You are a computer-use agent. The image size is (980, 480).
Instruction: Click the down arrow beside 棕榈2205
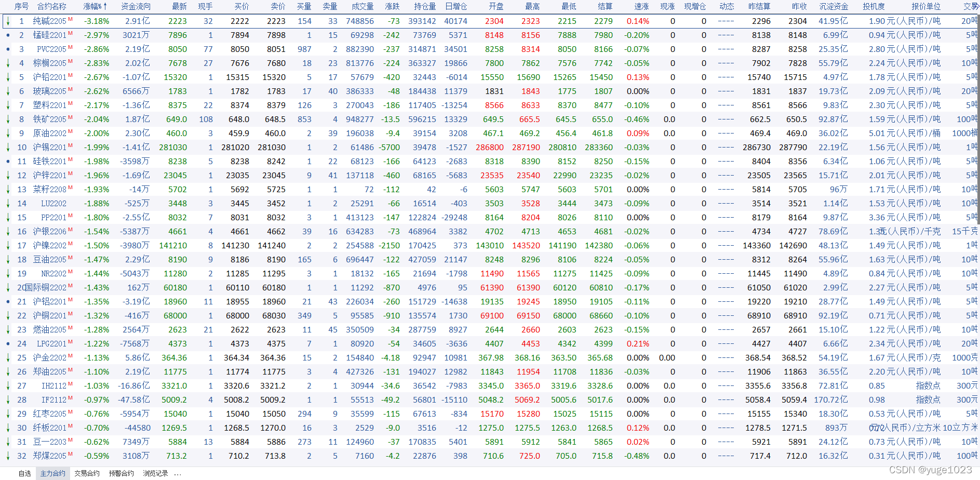click(x=8, y=63)
